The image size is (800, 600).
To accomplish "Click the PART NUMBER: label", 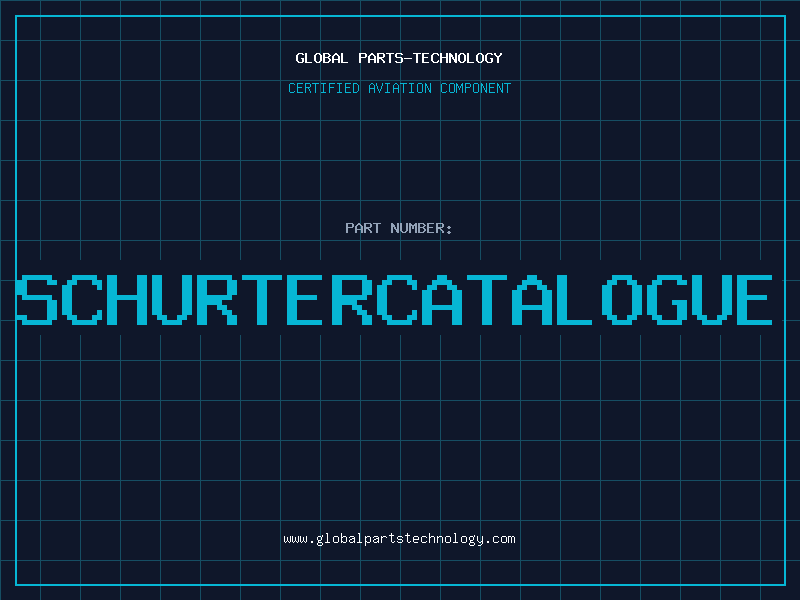I will click(x=399, y=228).
